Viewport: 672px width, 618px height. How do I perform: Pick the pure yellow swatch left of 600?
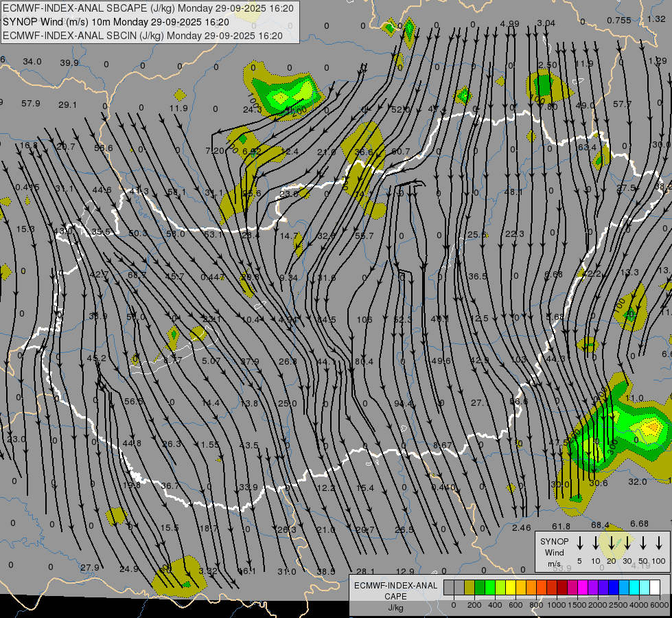[x=511, y=588]
